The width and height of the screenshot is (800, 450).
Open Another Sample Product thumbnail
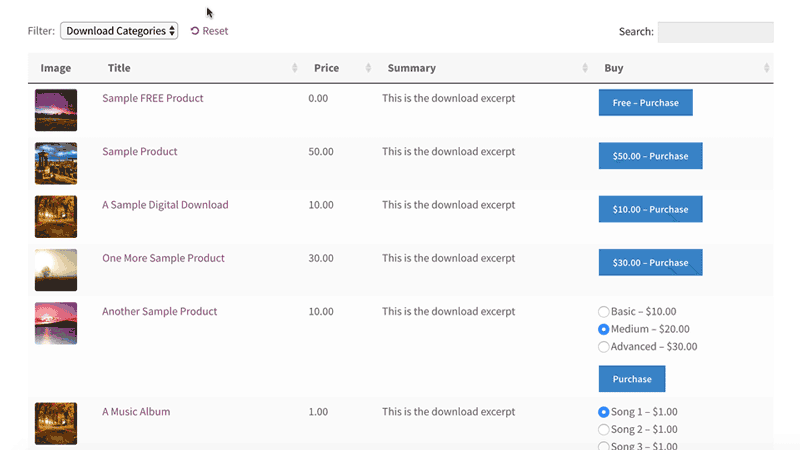tap(56, 323)
